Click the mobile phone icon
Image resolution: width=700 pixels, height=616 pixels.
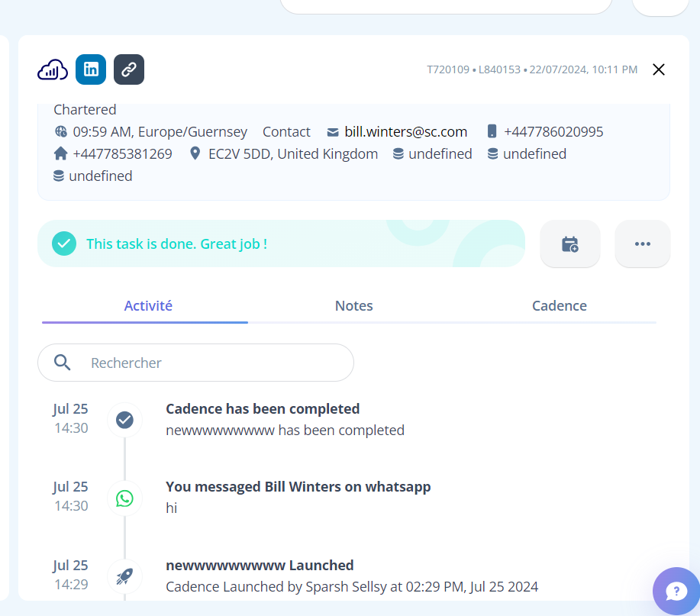492,131
